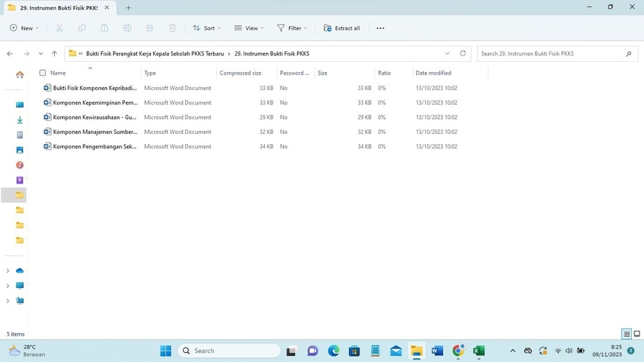This screenshot has width=644, height=362.
Task: Open the Sort options menu
Action: point(207,28)
